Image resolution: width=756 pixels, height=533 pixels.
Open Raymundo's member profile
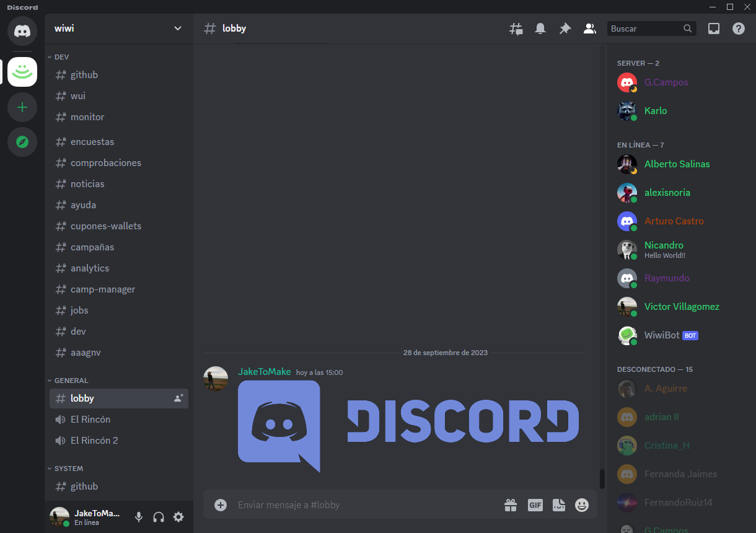680,278
